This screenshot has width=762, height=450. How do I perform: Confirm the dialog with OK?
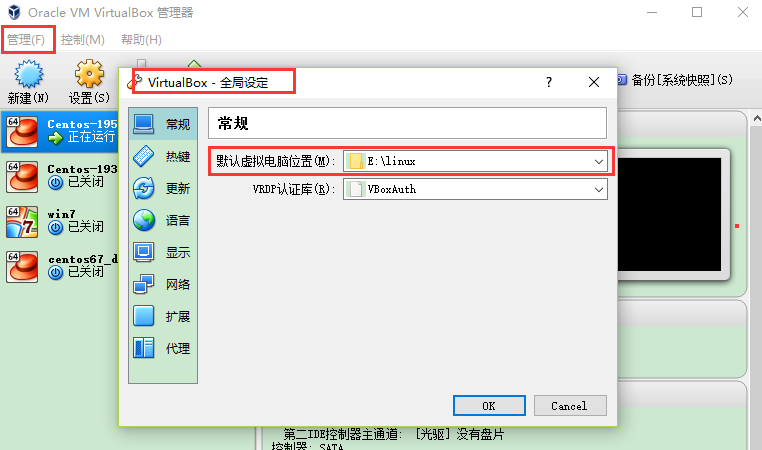pyautogui.click(x=489, y=406)
